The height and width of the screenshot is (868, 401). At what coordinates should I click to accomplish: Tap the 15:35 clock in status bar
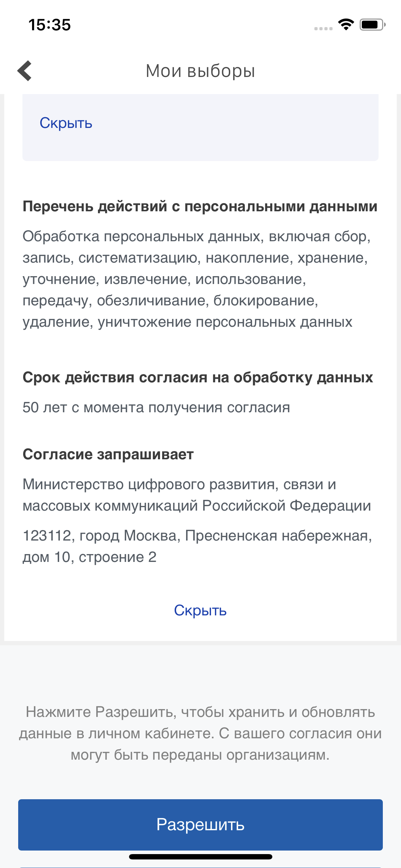[50, 25]
